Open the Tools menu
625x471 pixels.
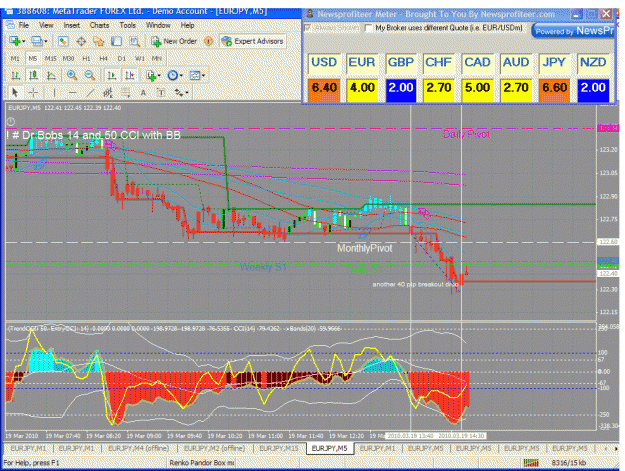pyautogui.click(x=128, y=25)
